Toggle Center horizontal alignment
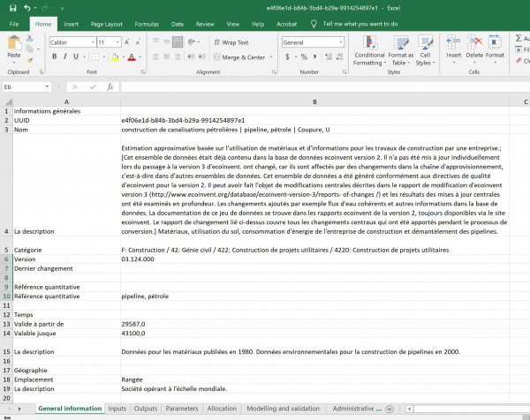The image size is (530, 420). (167, 56)
